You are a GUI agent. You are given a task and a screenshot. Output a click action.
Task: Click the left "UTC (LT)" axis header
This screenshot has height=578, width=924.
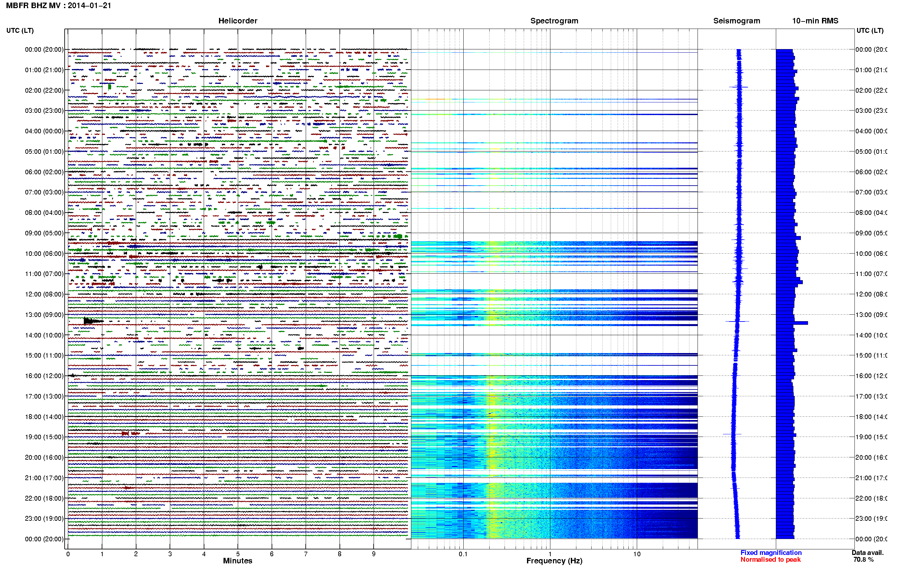(20, 31)
